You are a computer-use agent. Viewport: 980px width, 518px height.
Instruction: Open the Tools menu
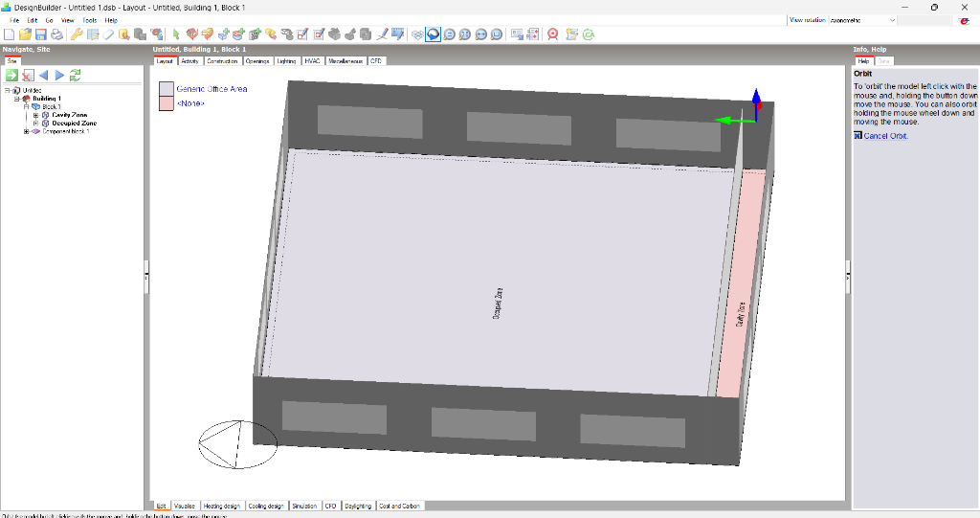pos(90,20)
